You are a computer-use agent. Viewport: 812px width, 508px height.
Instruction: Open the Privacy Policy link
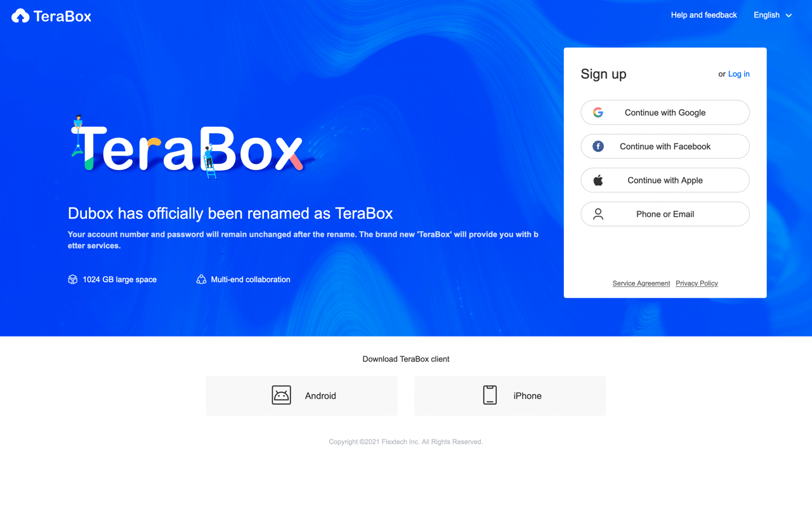697,283
